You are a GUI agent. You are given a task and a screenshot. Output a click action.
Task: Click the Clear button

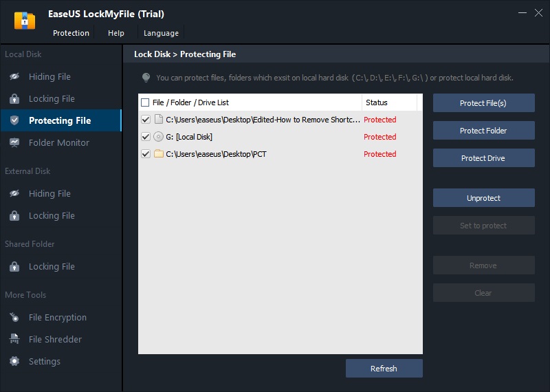484,293
